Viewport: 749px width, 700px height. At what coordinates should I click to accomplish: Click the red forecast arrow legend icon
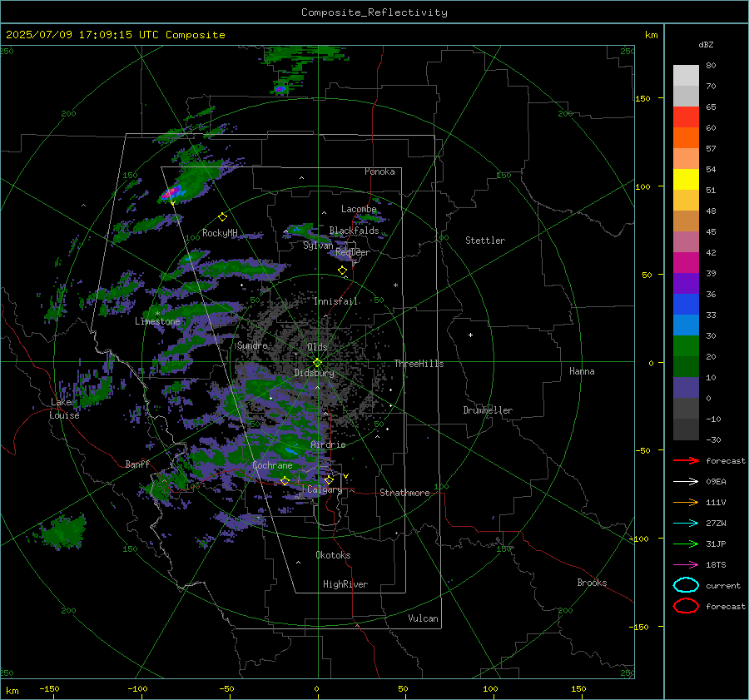686,460
